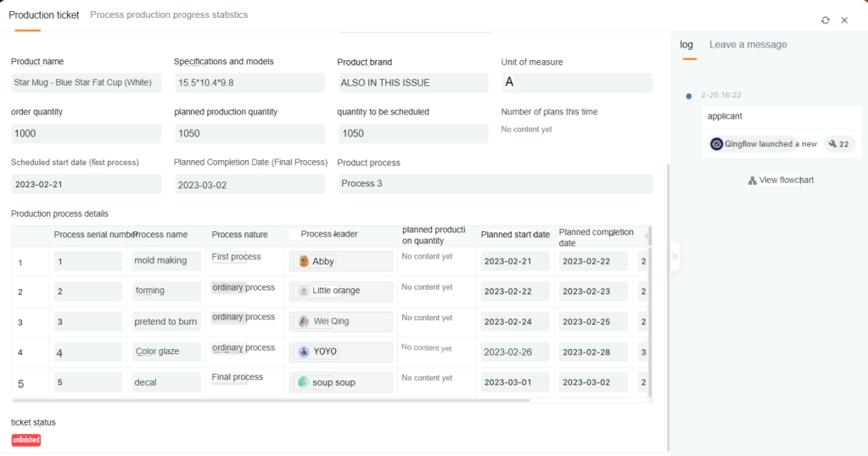Switch to Leave a message tab
The image size is (868, 456).
pyautogui.click(x=748, y=45)
